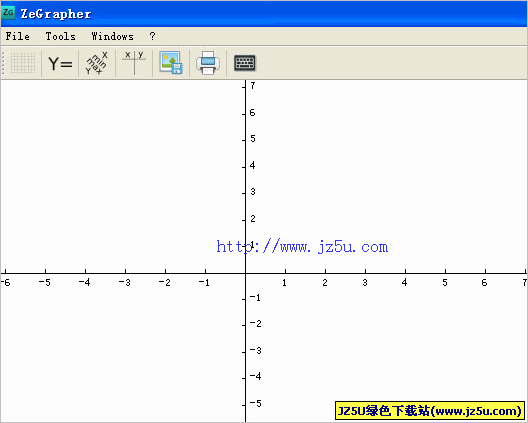The height and width of the screenshot is (423, 528).
Task: Click the http://www.jz5u.com link
Action: tap(302, 247)
